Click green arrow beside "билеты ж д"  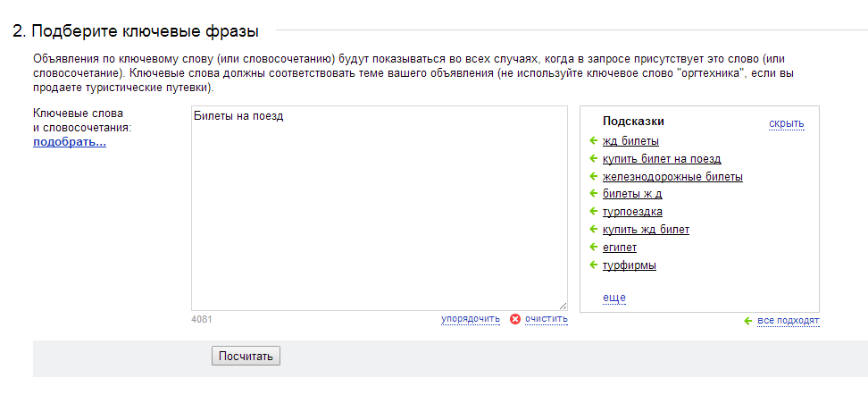(594, 194)
